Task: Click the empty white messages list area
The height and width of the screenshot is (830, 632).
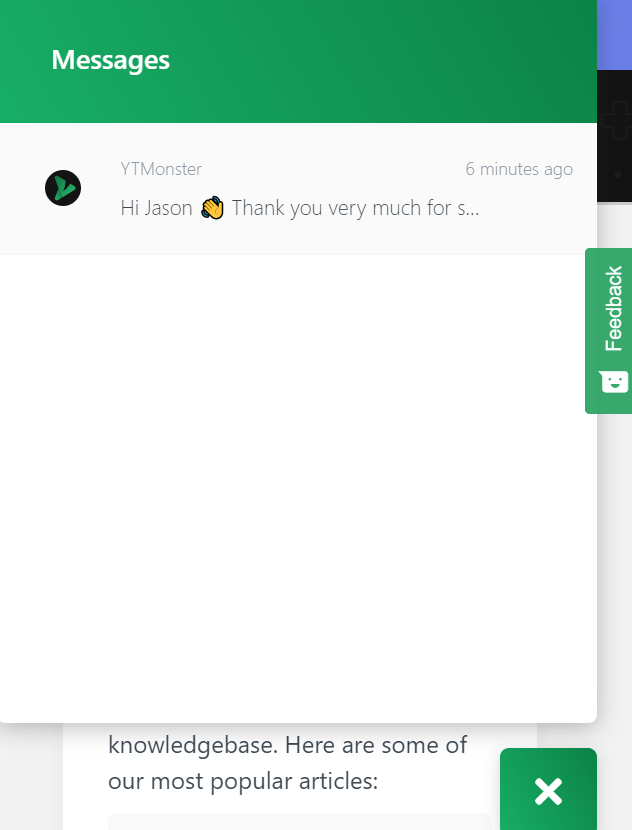Action: (299, 487)
